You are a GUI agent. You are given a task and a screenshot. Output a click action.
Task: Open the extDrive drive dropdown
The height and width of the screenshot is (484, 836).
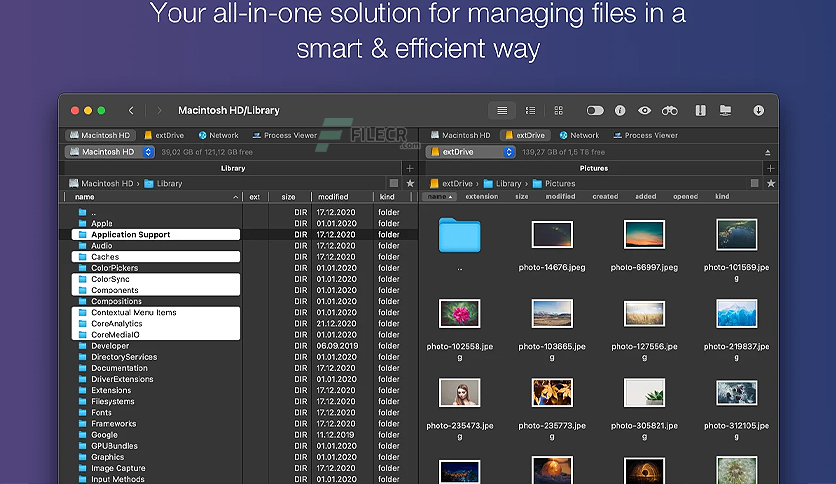tap(471, 152)
